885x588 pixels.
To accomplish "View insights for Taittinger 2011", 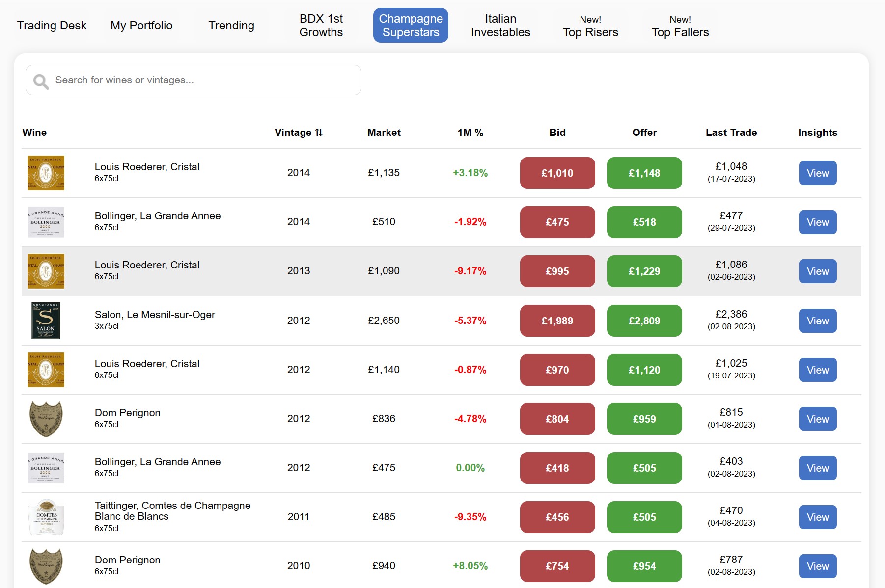I will pos(818,517).
